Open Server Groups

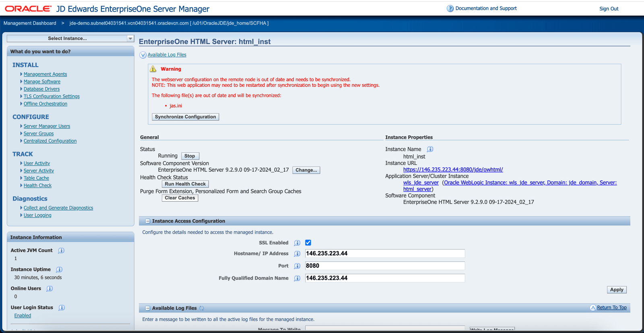(x=39, y=134)
